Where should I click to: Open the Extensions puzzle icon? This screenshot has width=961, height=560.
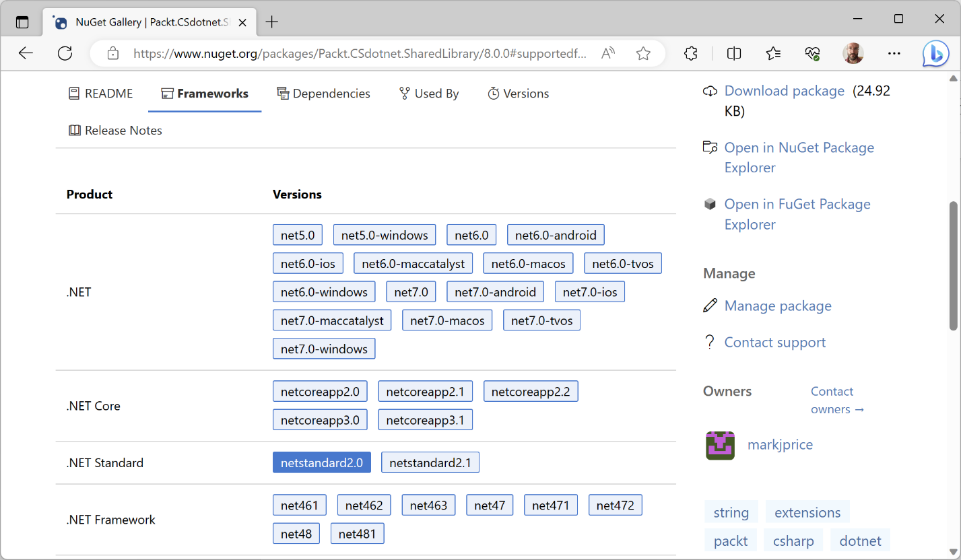(x=691, y=53)
